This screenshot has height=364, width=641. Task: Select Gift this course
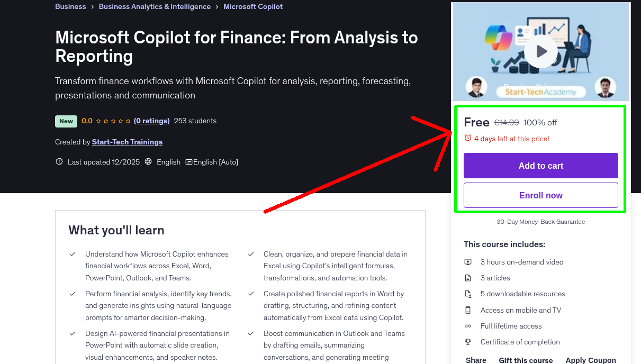(526, 360)
